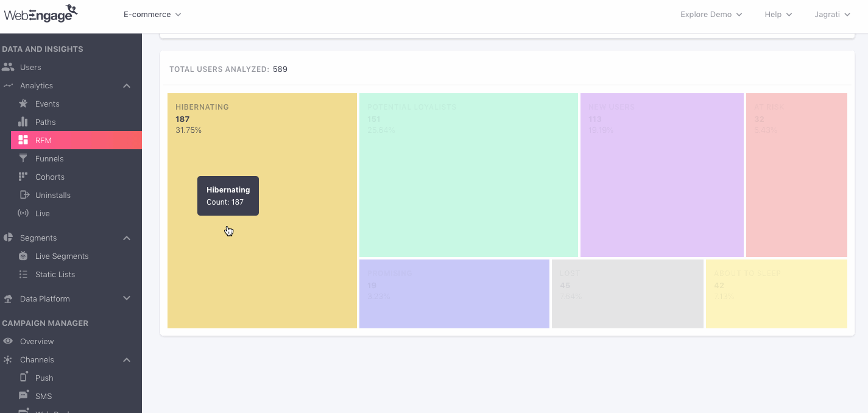This screenshot has height=413, width=868.
Task: Collapse the Segments section chevron
Action: pos(127,238)
